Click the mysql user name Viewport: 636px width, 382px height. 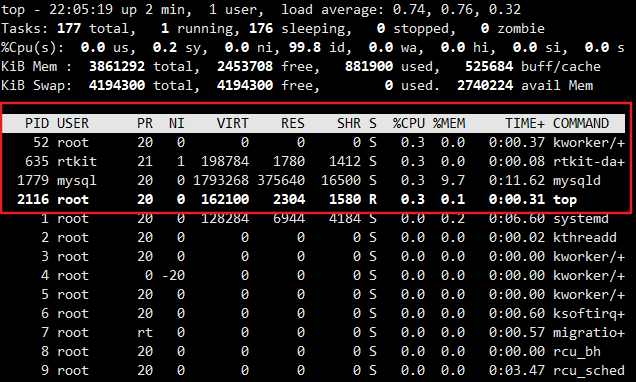click(x=77, y=180)
